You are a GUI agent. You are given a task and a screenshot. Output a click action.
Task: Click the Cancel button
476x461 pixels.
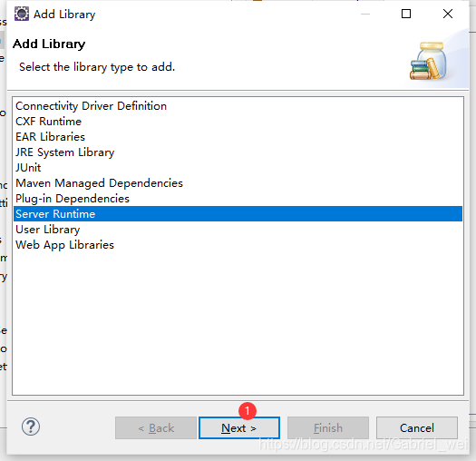[417, 427]
